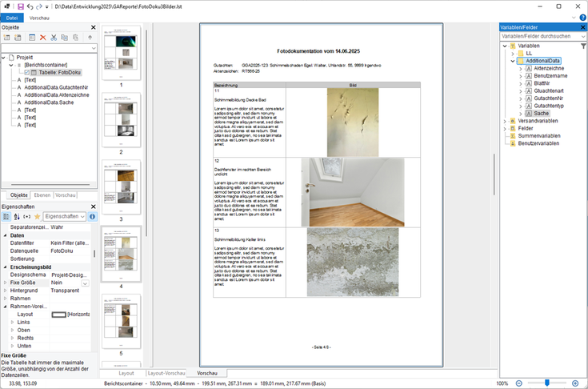
Task: Move object up with arrow icon
Action: point(90,38)
